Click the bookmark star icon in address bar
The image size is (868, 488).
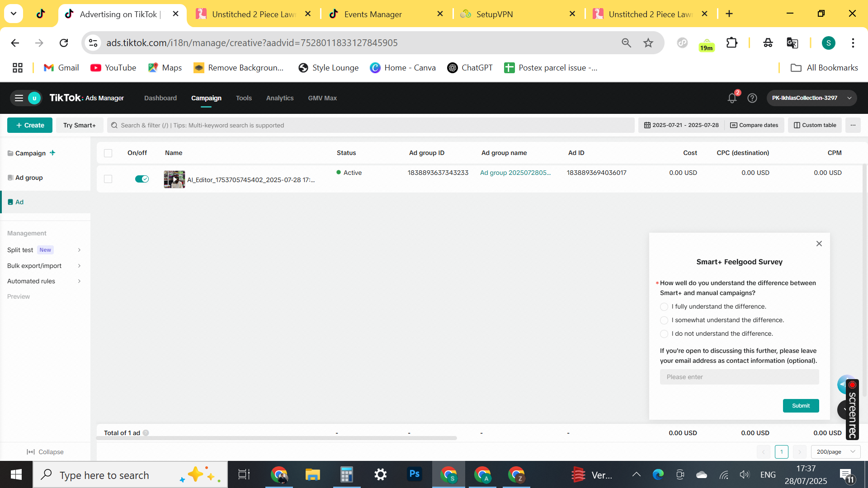(648, 43)
